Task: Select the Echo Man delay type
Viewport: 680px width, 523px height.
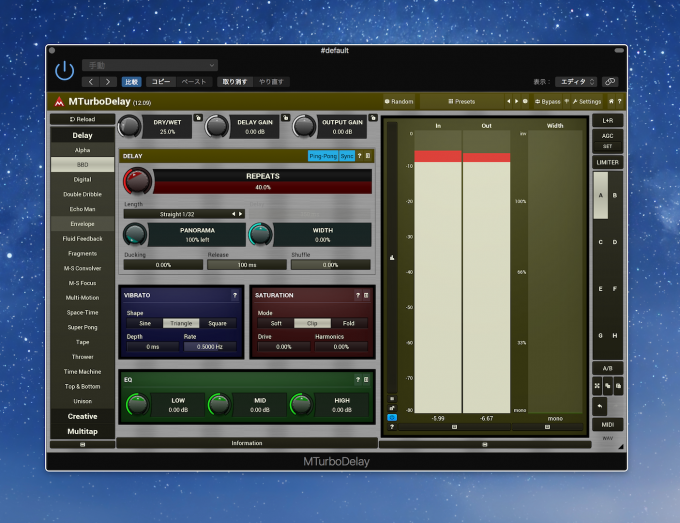Action: pyautogui.click(x=82, y=209)
